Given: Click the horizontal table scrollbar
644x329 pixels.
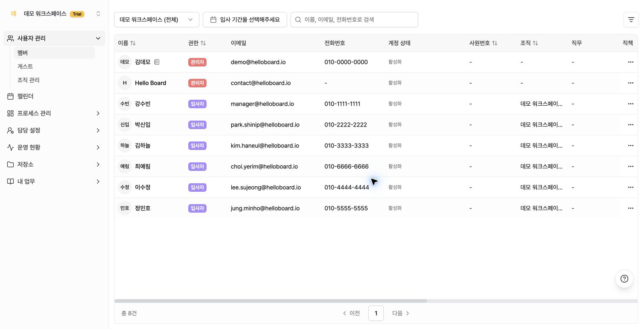Looking at the screenshot, I should (x=271, y=301).
